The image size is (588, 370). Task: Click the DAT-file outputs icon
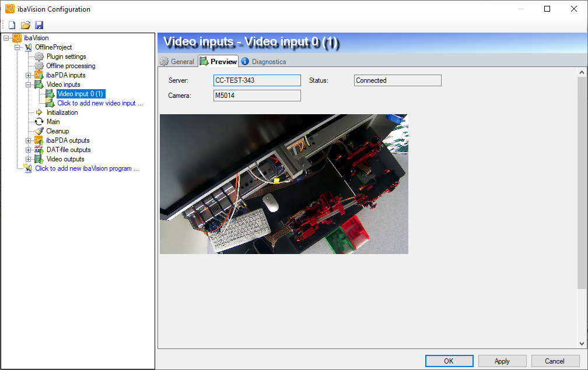pyautogui.click(x=39, y=150)
